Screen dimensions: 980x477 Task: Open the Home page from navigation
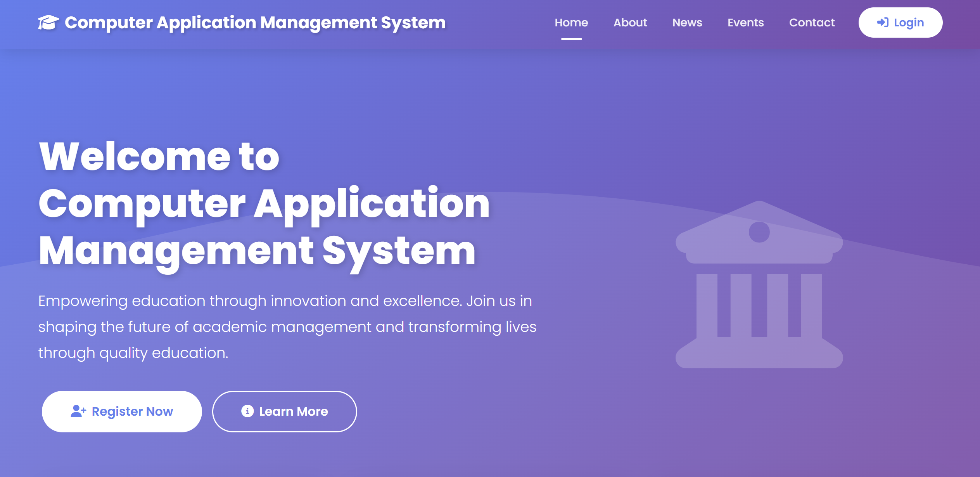point(571,23)
